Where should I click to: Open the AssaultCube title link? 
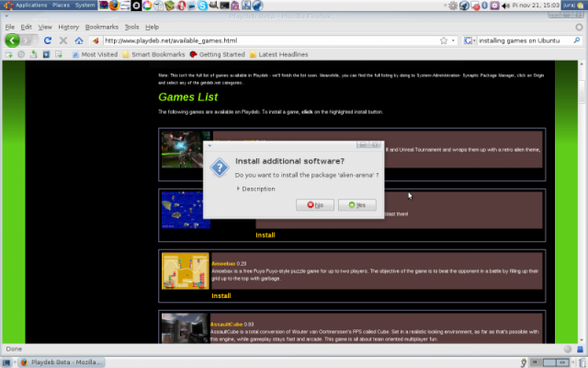227,324
